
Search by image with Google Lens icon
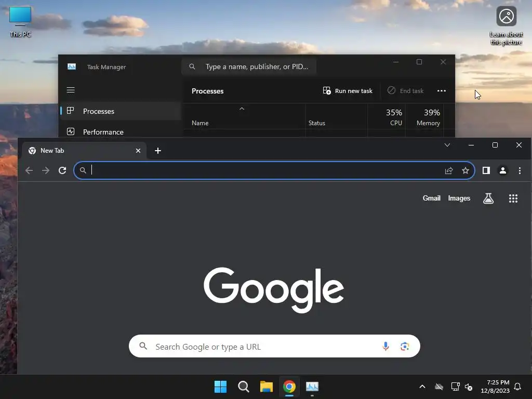[404, 347]
